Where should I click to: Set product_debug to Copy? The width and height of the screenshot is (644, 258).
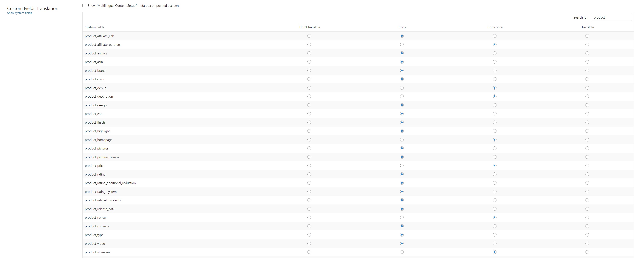pos(402,88)
